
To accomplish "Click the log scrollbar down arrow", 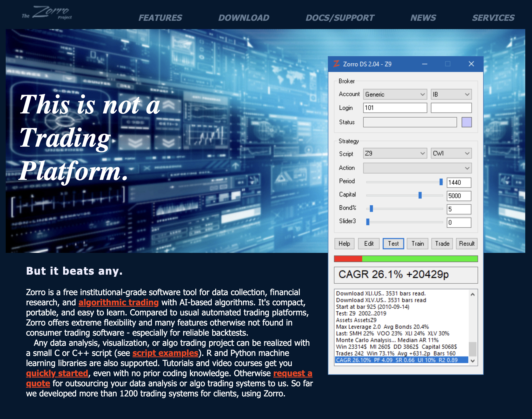I will pyautogui.click(x=473, y=361).
